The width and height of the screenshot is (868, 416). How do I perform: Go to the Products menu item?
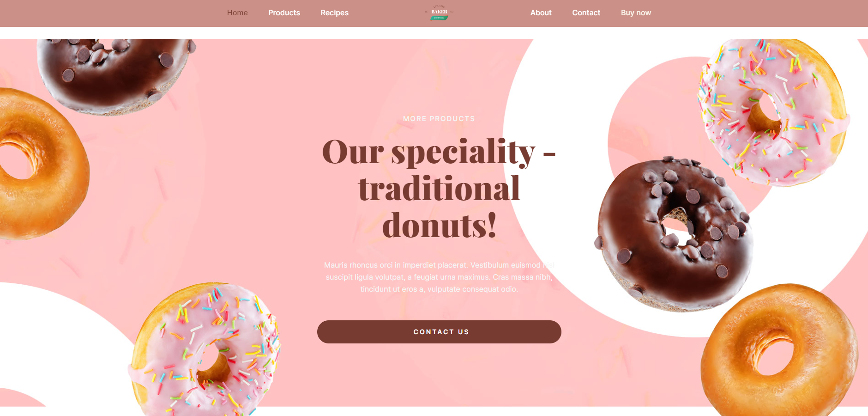pyautogui.click(x=284, y=13)
